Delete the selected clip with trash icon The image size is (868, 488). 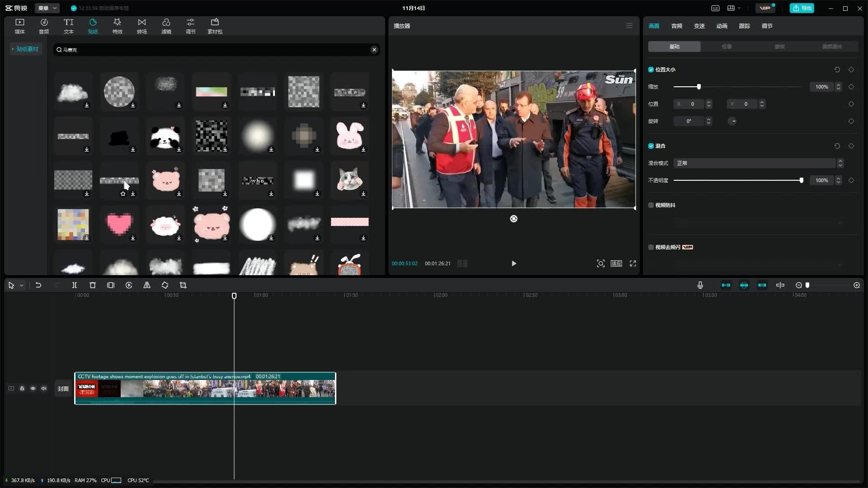[x=93, y=285]
